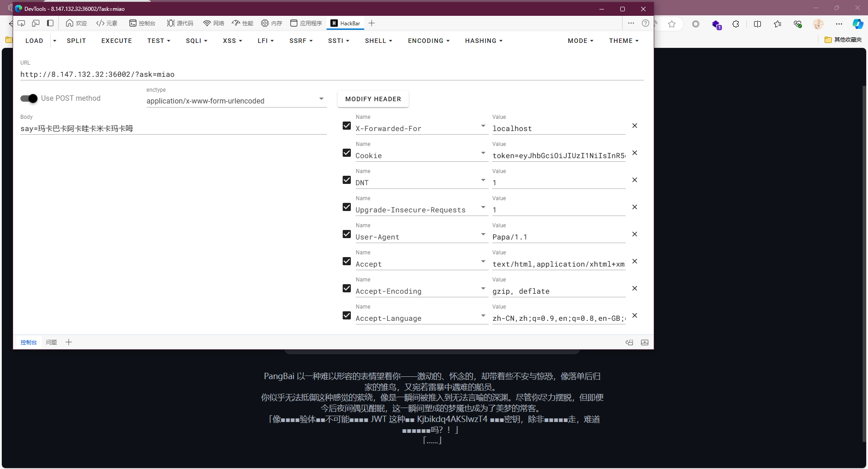The image size is (868, 469).
Task: Uncheck the X-Forwarded-For header checkbox
Action: click(x=346, y=126)
